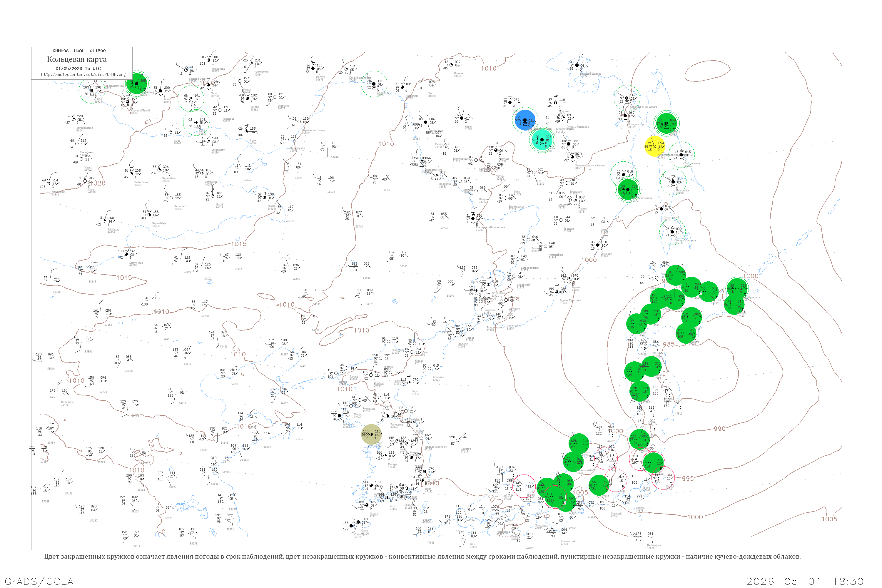Image resolution: width=882 pixels, height=588 pixels.
Task: Click the yellow Александровск-Сахалинский fog circle
Action: (654, 146)
